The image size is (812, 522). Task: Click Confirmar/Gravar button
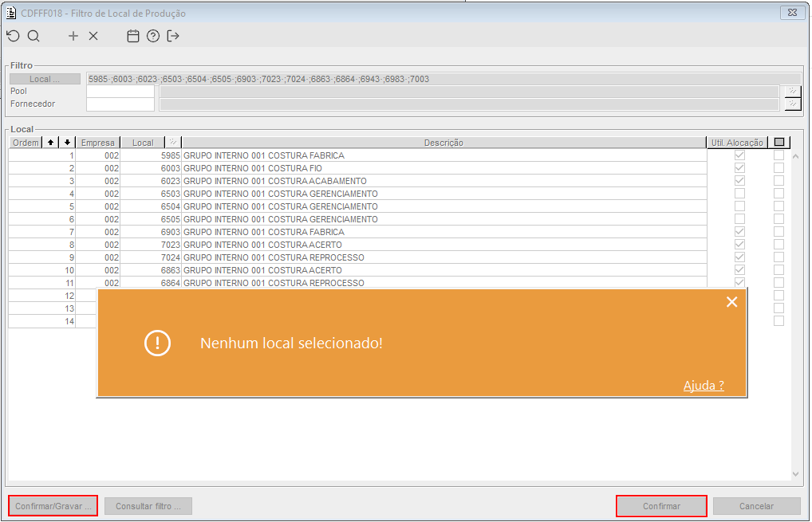(x=53, y=506)
